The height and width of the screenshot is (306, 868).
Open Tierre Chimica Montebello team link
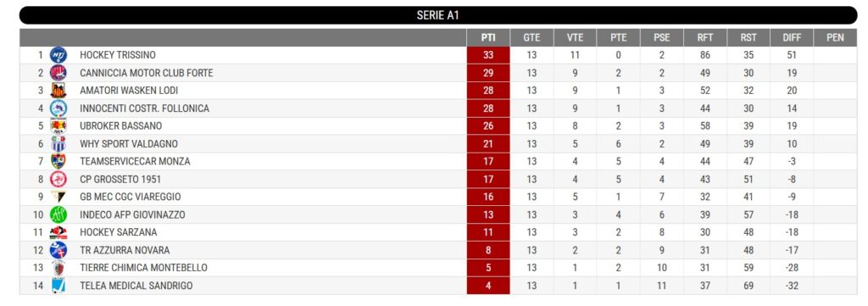(x=143, y=267)
